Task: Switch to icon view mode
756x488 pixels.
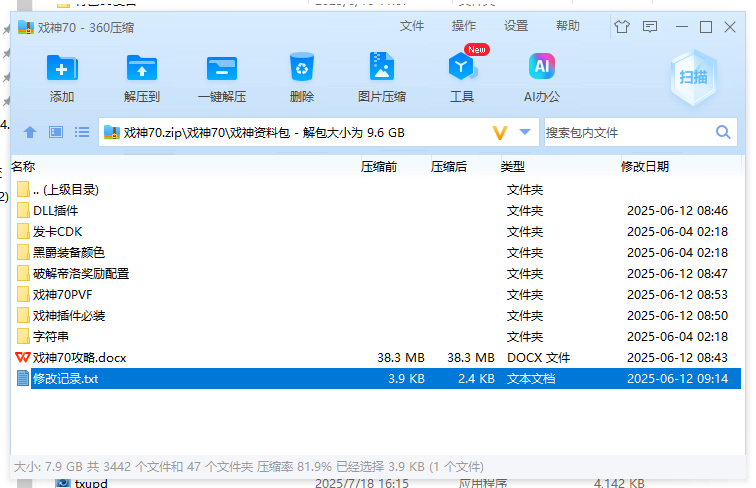Action: pos(56,132)
